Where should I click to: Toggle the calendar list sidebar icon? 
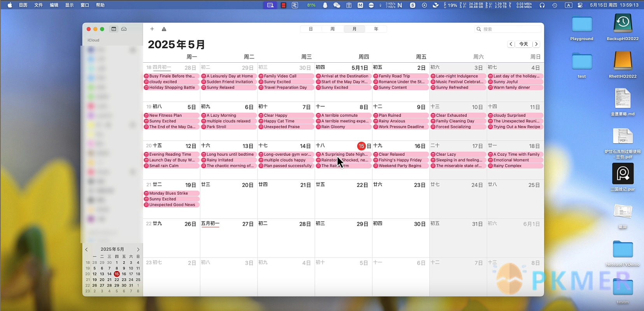point(114,29)
